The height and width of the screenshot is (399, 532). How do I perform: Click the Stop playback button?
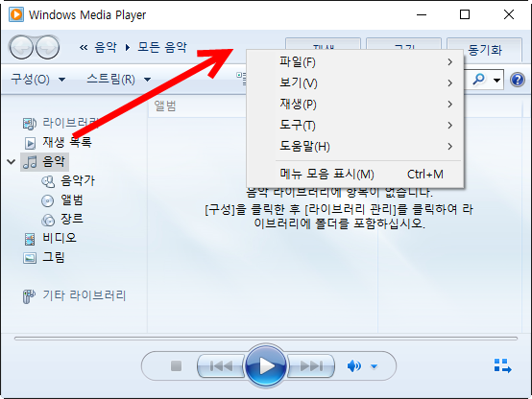pyautogui.click(x=176, y=365)
